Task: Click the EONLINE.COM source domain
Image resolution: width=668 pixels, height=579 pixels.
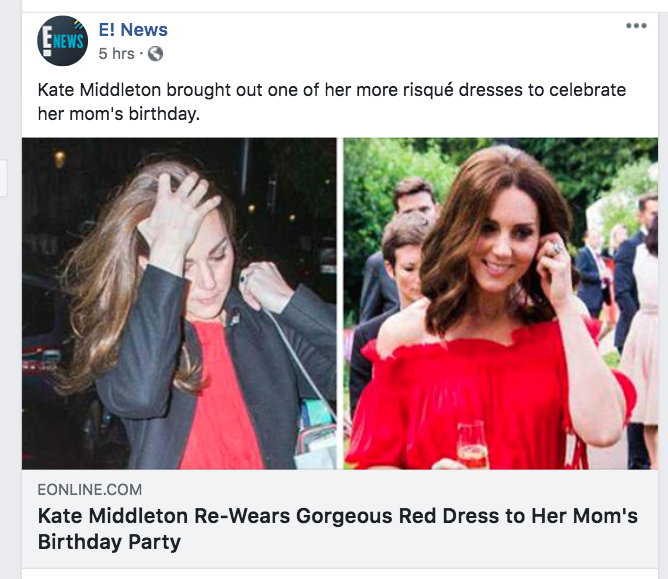Action: (90, 490)
